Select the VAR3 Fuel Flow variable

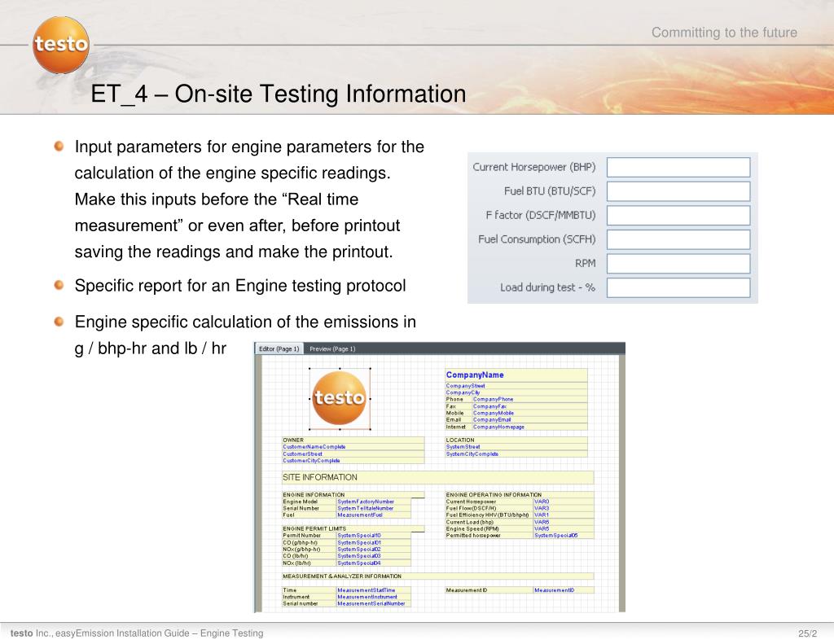pos(564,508)
